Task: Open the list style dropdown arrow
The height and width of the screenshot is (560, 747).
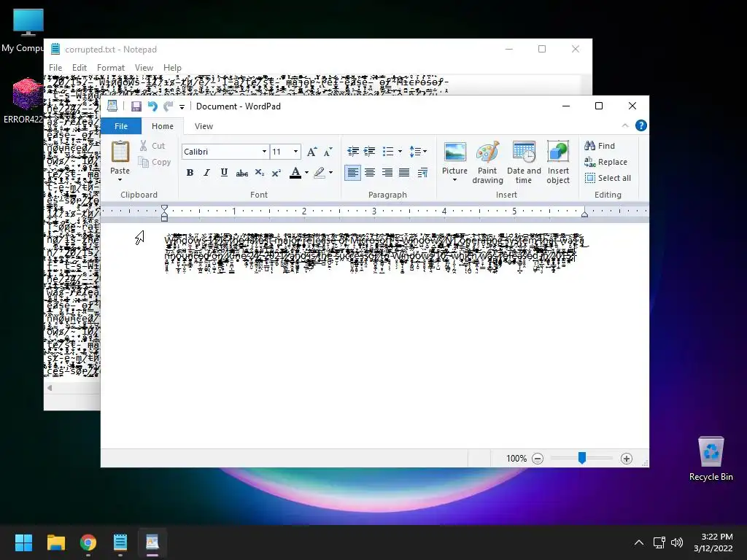Action: click(400, 152)
